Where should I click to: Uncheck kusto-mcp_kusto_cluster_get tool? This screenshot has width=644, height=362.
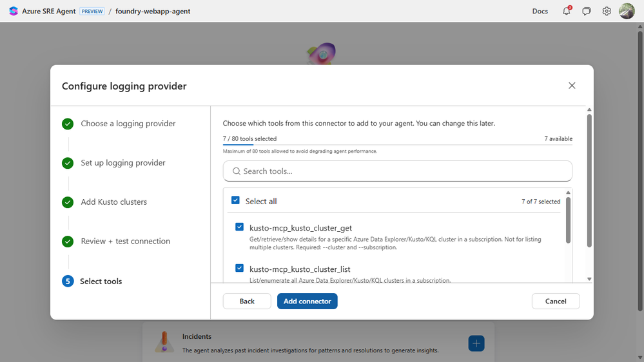[240, 227]
